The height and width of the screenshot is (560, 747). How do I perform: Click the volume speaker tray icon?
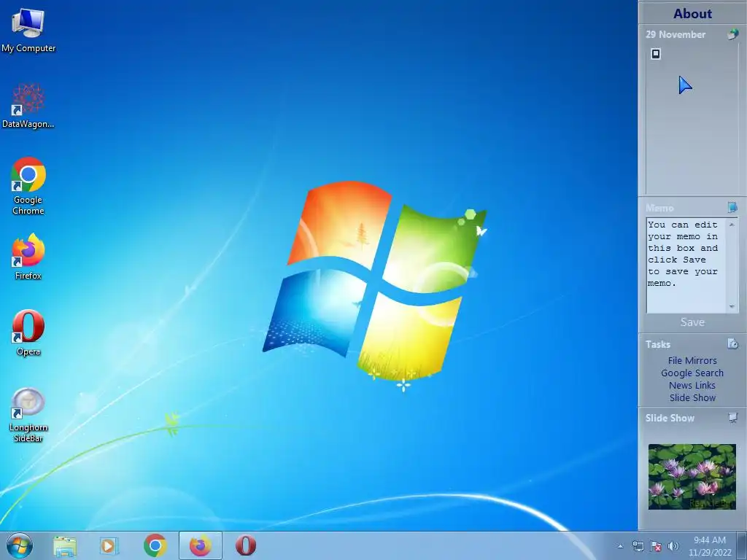coord(673,546)
